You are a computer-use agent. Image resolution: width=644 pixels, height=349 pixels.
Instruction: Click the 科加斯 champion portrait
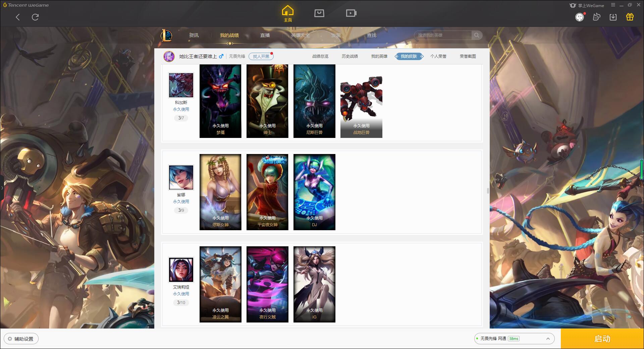(181, 86)
